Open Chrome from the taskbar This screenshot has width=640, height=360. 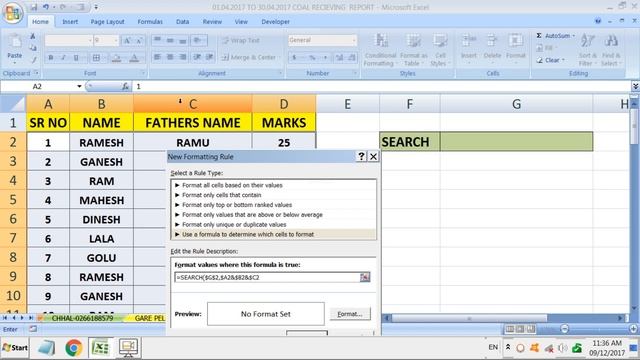click(x=73, y=348)
